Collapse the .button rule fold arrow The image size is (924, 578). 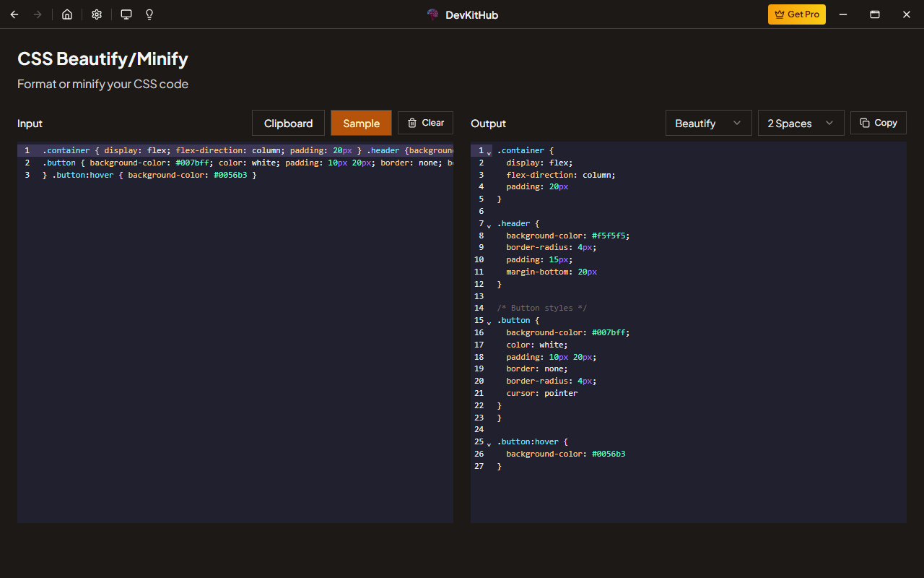coord(489,322)
